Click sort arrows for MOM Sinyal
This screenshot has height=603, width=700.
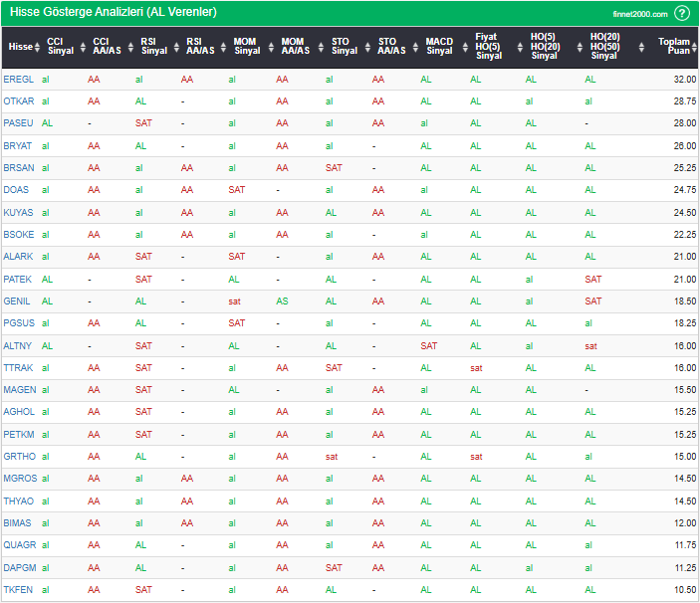(271, 47)
